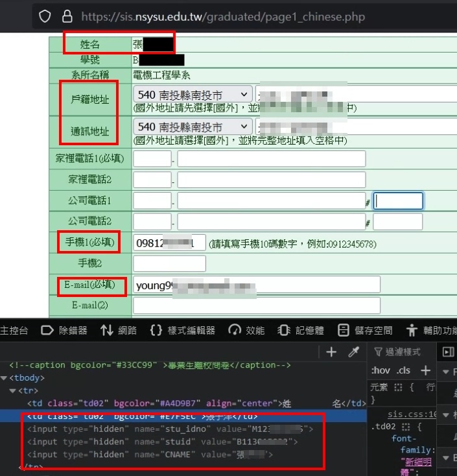Pick color with the eyedropper icon

[353, 352]
